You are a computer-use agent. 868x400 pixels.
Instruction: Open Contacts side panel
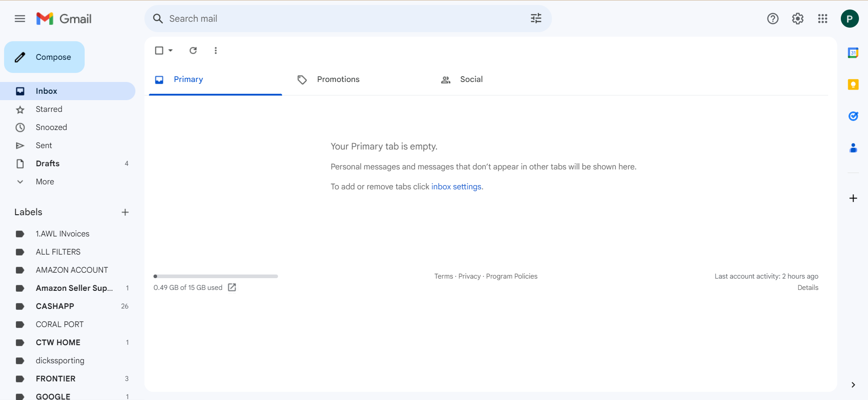pos(853,148)
